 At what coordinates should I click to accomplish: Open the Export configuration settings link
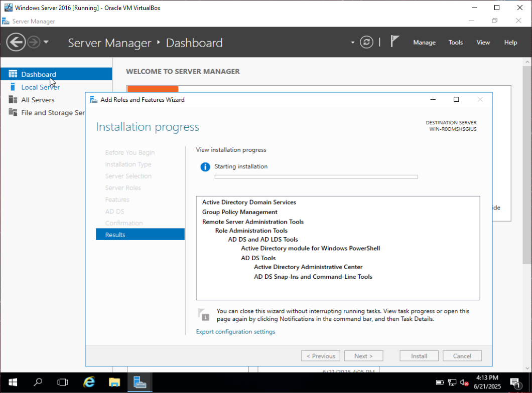[235, 332]
